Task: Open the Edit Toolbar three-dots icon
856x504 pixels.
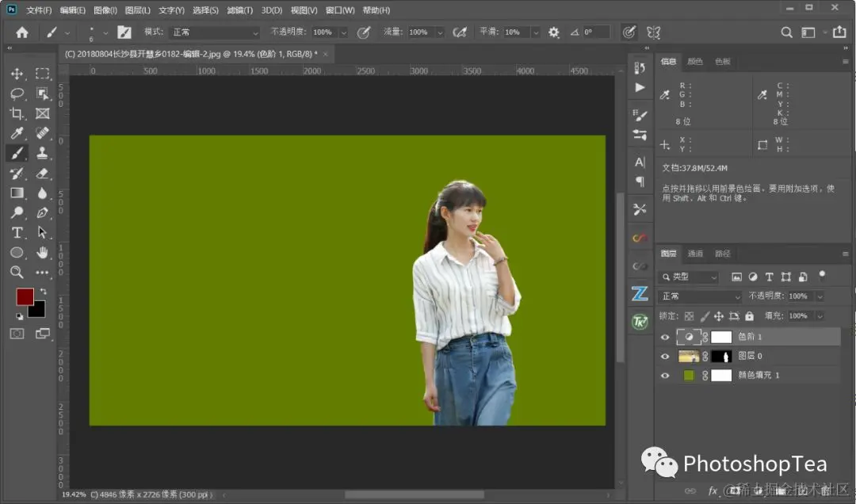Action: tap(42, 272)
